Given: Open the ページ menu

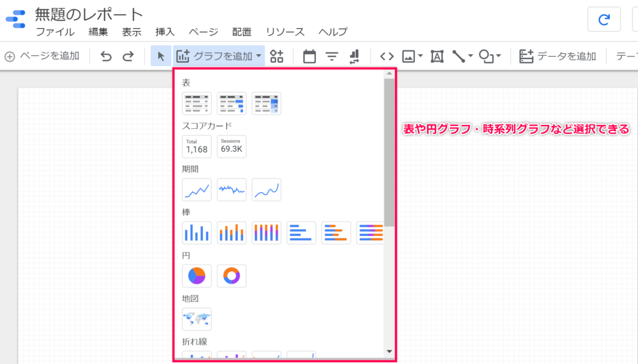Looking at the screenshot, I should [x=204, y=32].
